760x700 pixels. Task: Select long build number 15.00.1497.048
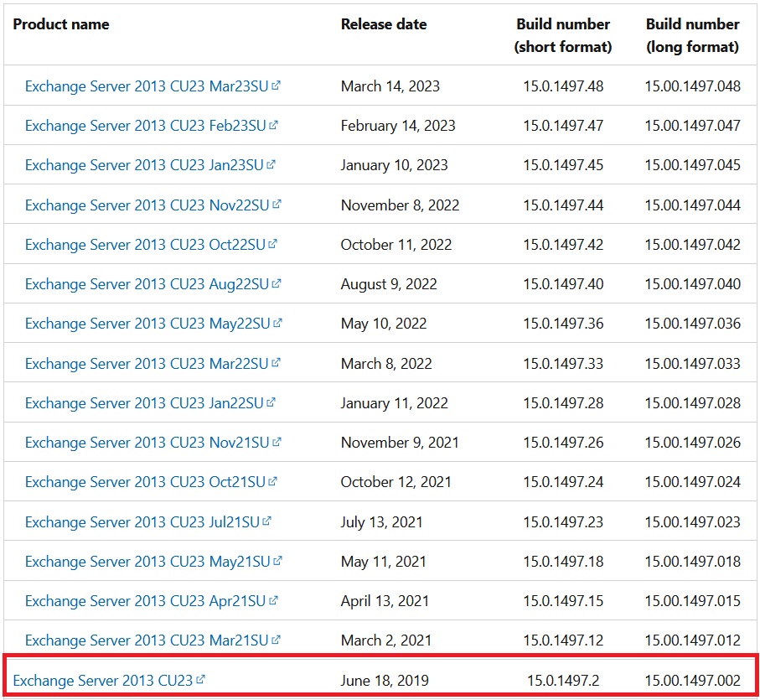pos(693,86)
